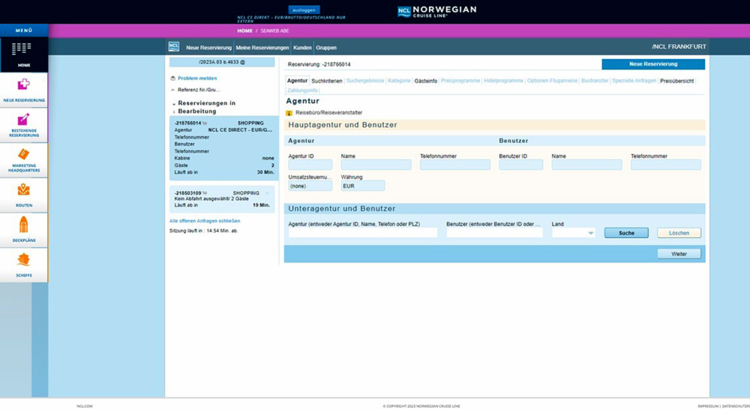Click the /NCL FRANKFURT label
The height and width of the screenshot is (410, 750).
[x=678, y=47]
